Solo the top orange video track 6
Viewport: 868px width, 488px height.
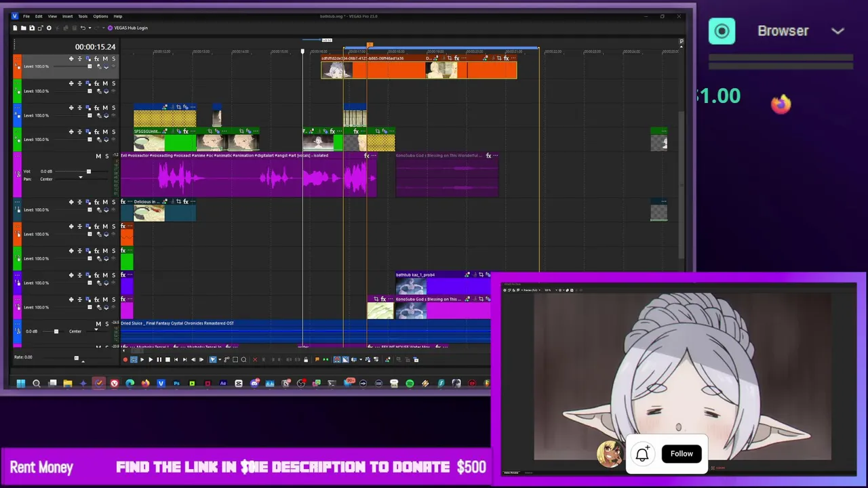(x=113, y=59)
